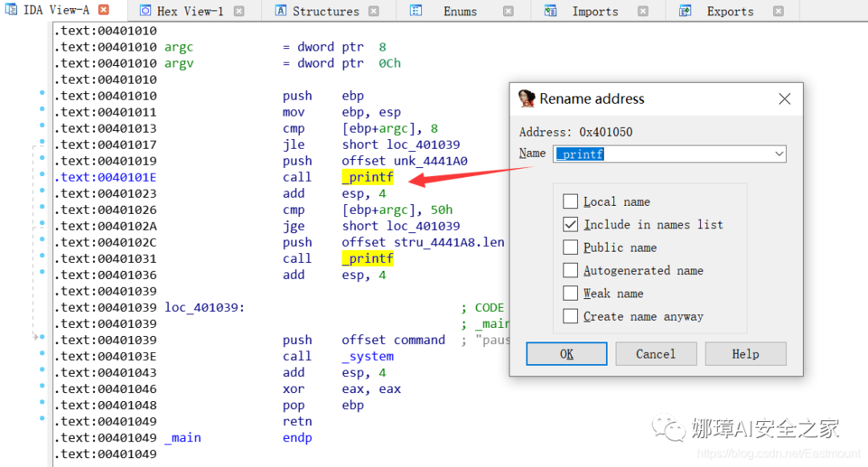Toggle breakpoint dot at address 0040103E
Screen dimensions: 868x467
[42, 353]
